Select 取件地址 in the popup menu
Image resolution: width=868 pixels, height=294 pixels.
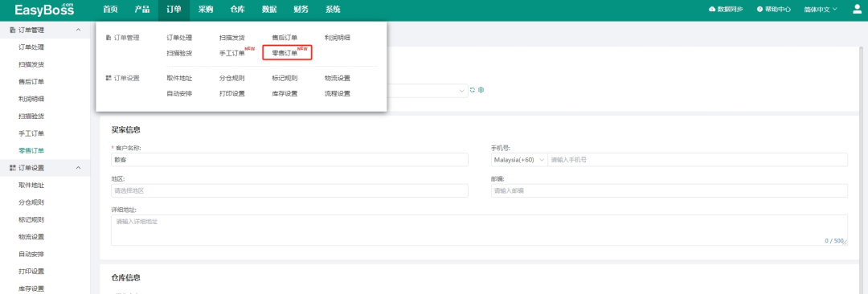179,78
